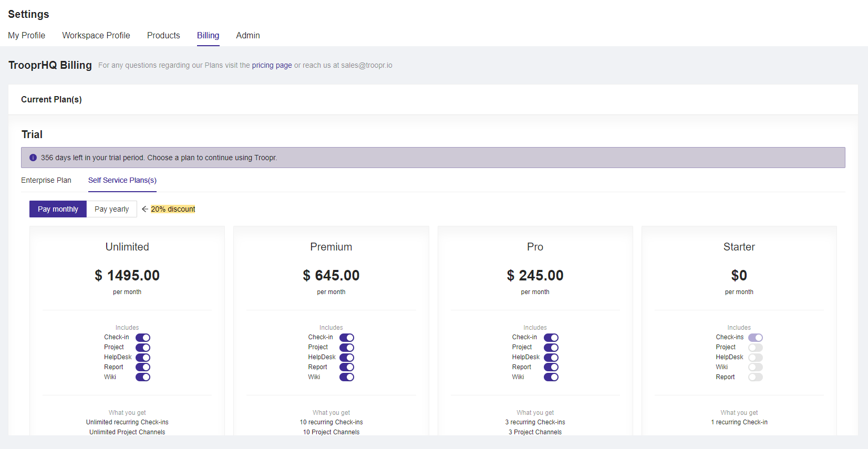The height and width of the screenshot is (449, 868).
Task: Click the 20% discount label
Action: pyautogui.click(x=173, y=209)
